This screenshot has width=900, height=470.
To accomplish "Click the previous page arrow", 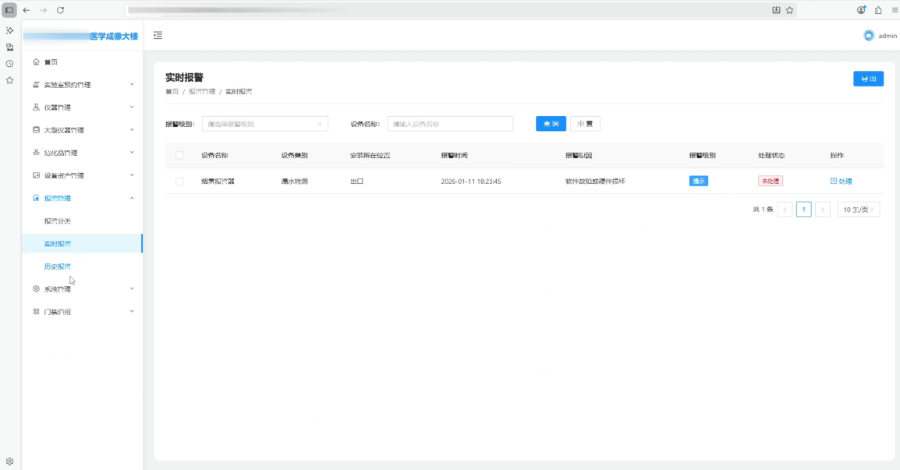I will coord(785,209).
